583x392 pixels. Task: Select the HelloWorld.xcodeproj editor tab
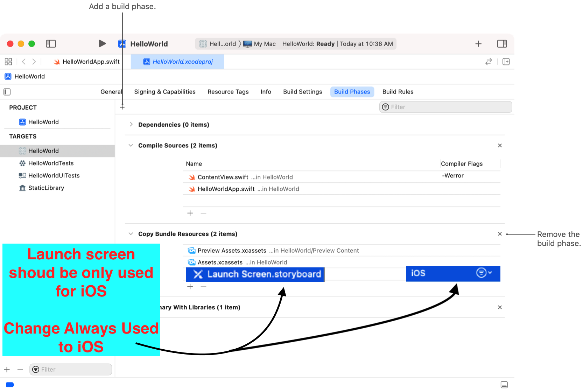[177, 62]
